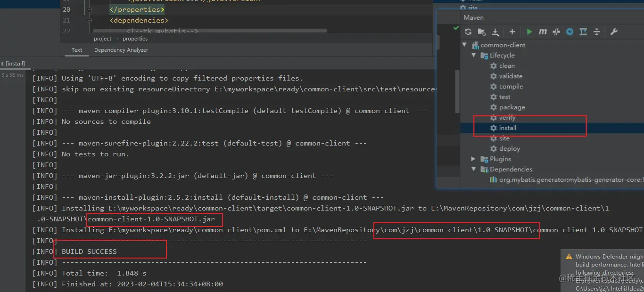Open the Dependency Analyzer tab

(121, 50)
